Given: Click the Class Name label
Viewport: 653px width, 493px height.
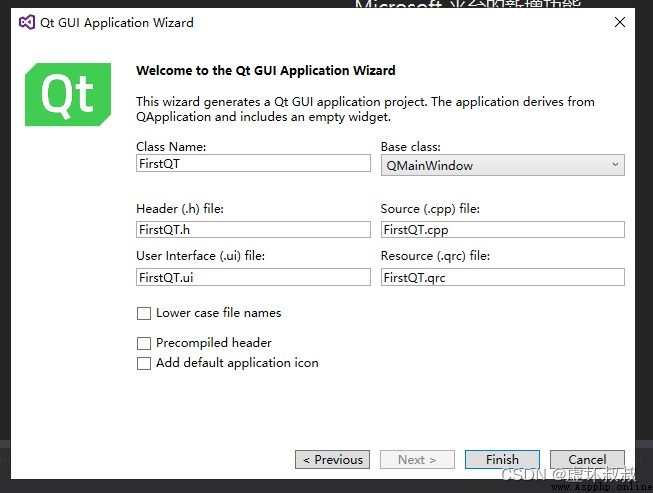Looking at the screenshot, I should coord(171,147).
